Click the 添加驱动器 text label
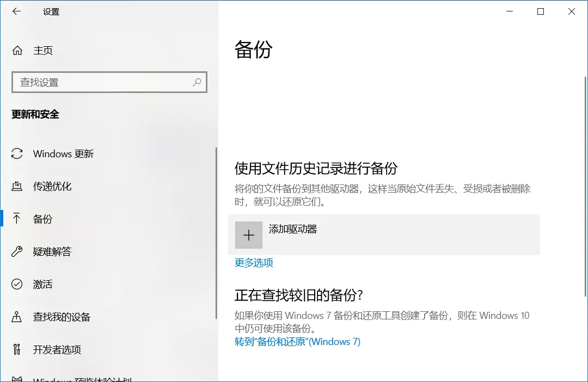The height and width of the screenshot is (382, 588). point(293,229)
